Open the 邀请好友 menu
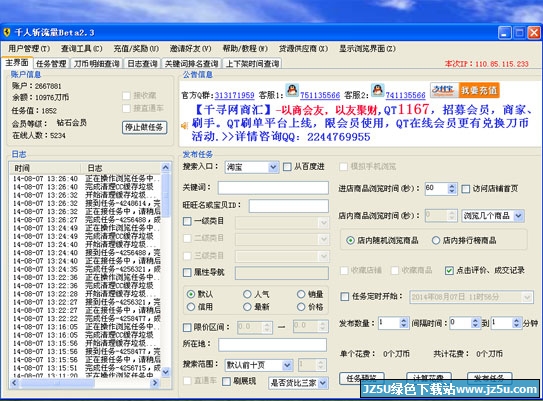 coord(190,48)
